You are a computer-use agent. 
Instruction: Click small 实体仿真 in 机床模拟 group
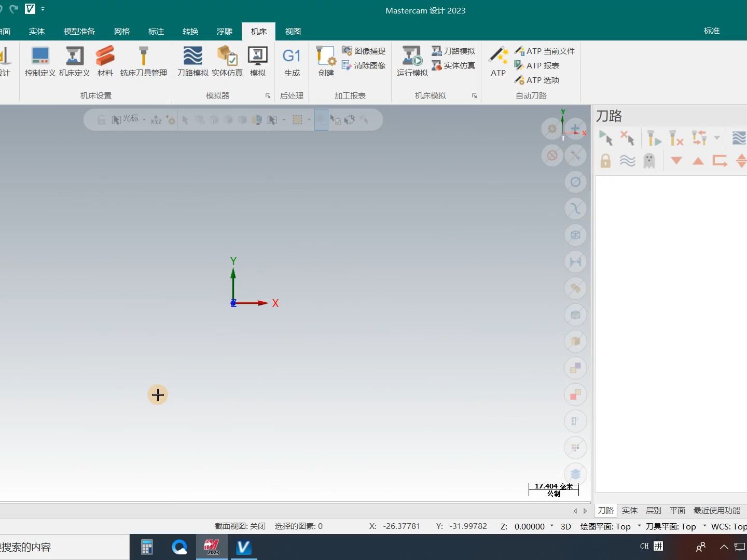453,65
